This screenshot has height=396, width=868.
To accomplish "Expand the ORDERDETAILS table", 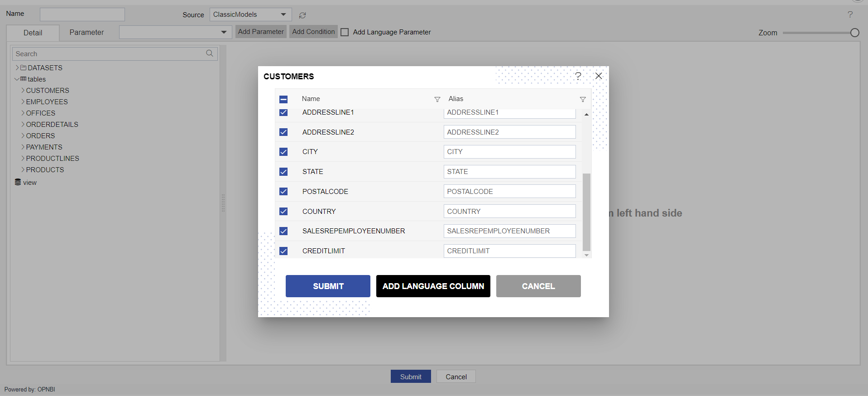I will [x=23, y=124].
